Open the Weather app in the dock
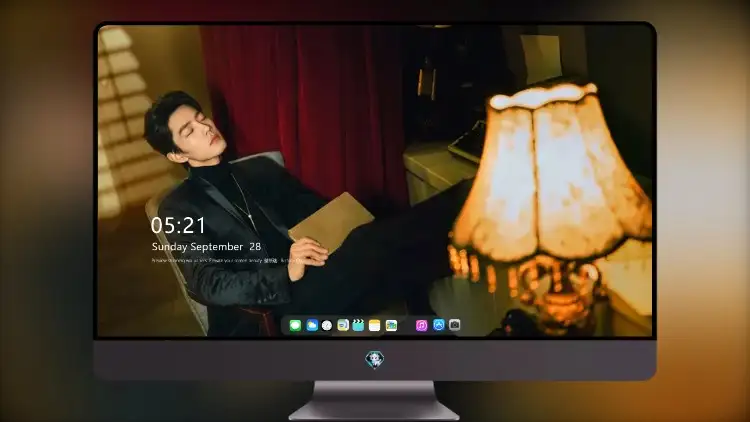 [x=312, y=325]
